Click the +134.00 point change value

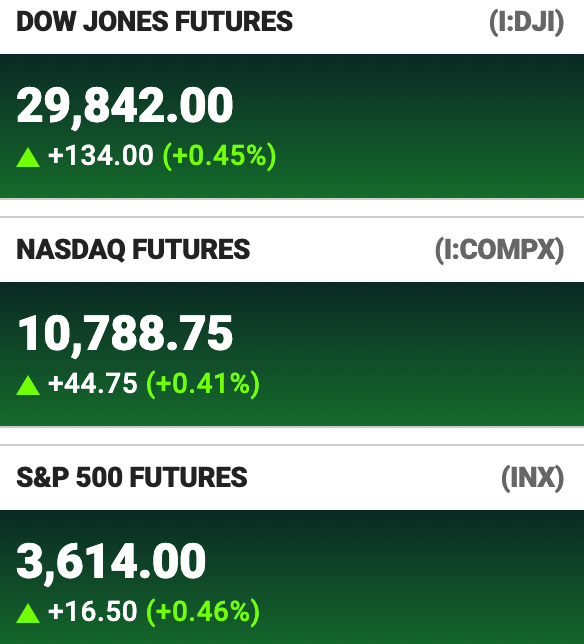[x=101, y=156]
